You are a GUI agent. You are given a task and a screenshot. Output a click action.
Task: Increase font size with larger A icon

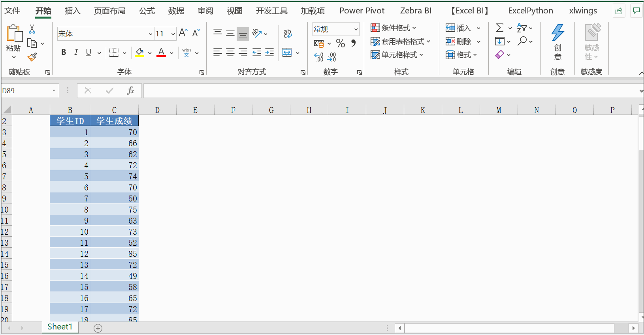click(x=183, y=33)
